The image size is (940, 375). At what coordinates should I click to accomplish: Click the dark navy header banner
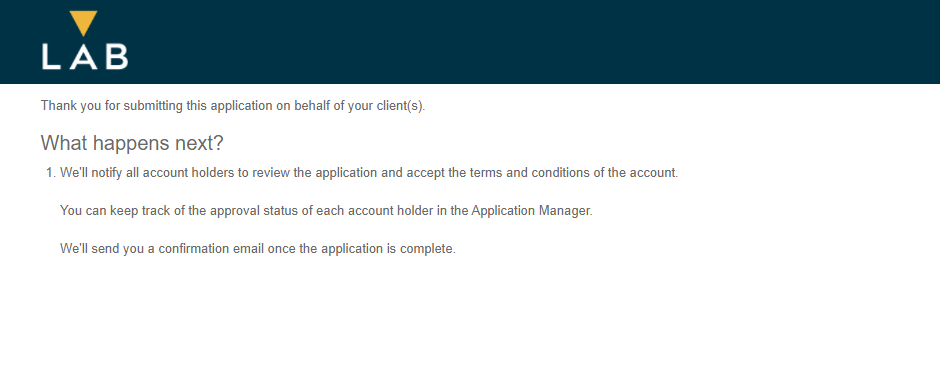pos(470,42)
